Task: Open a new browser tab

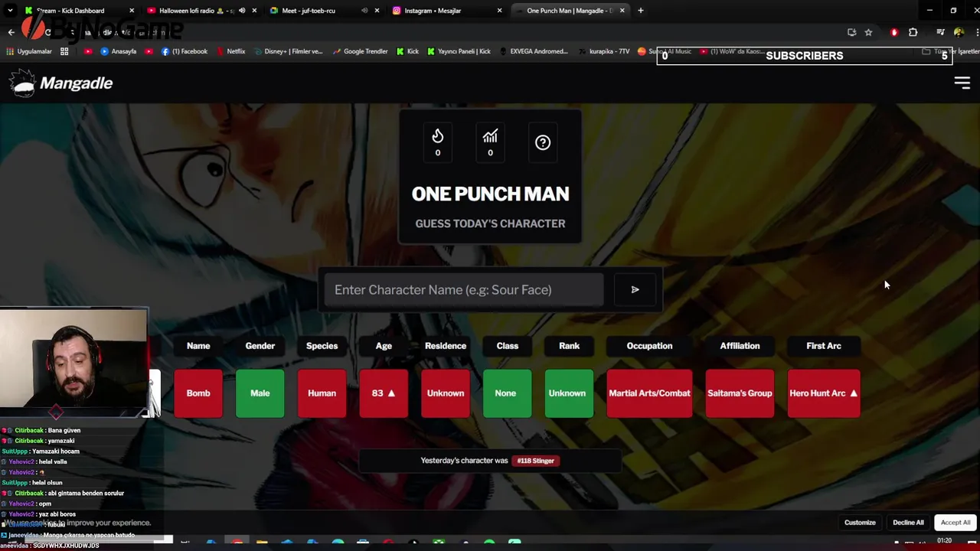Action: click(641, 11)
